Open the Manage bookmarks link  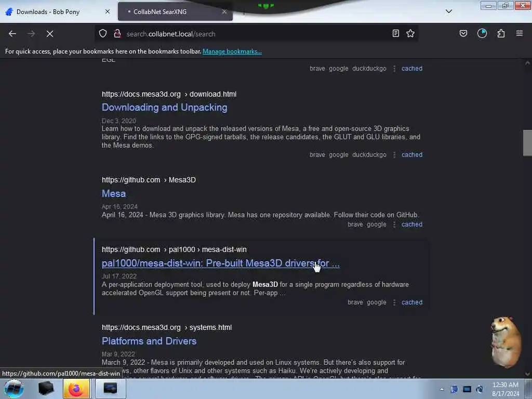(x=232, y=51)
